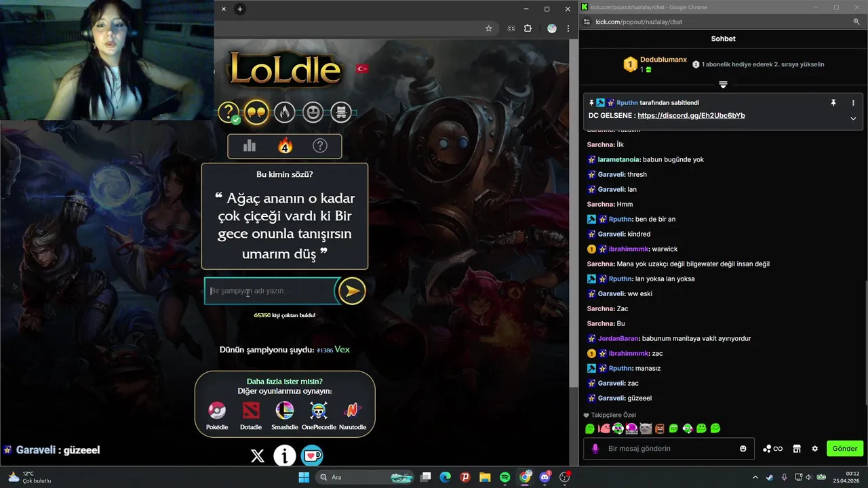Insert the gray cat emote
This screenshot has height=488, width=868.
tap(646, 428)
